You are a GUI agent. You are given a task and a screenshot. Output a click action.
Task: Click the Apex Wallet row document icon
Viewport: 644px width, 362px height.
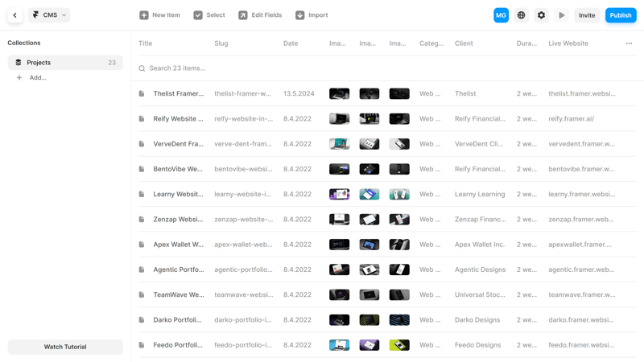142,245
